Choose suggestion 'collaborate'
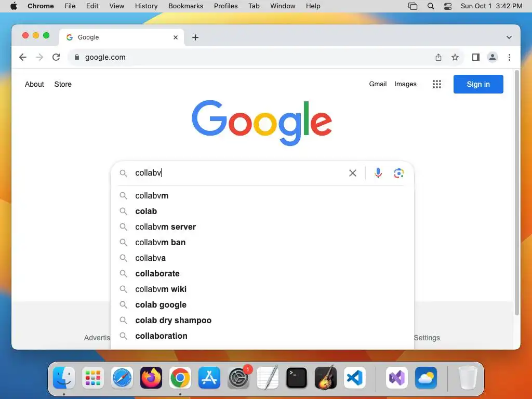This screenshot has width=532, height=399. click(262, 274)
